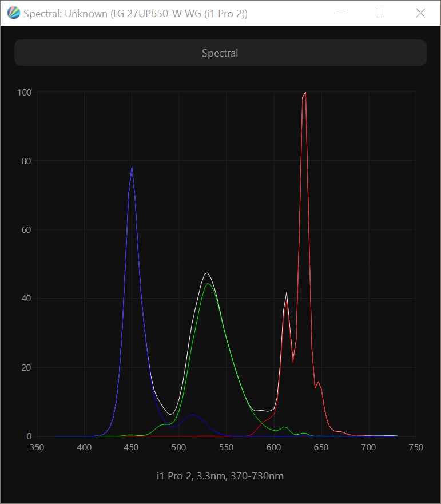Click the small blue bump near 515nm

pyautogui.click(x=193, y=415)
